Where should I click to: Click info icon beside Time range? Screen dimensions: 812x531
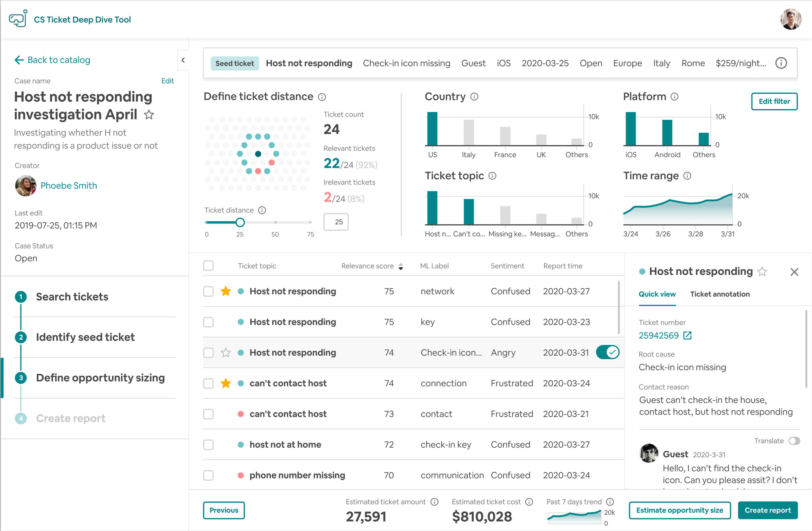pos(687,176)
